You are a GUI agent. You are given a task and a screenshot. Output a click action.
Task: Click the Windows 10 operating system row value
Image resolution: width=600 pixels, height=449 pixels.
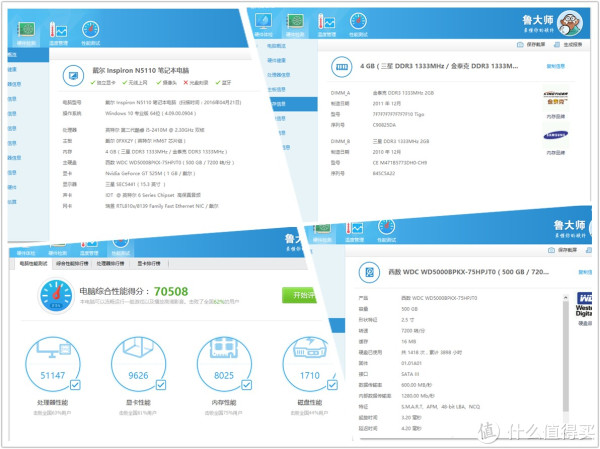tap(151, 113)
